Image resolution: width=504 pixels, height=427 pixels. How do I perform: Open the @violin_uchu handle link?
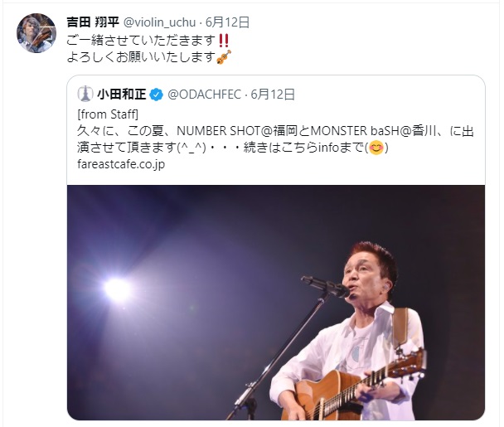[x=159, y=22]
